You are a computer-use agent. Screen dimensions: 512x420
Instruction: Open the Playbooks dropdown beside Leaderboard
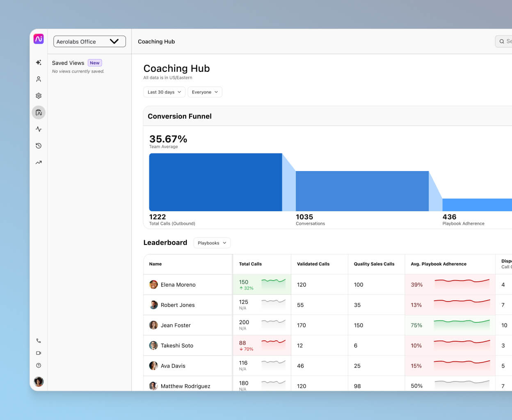[212, 243]
